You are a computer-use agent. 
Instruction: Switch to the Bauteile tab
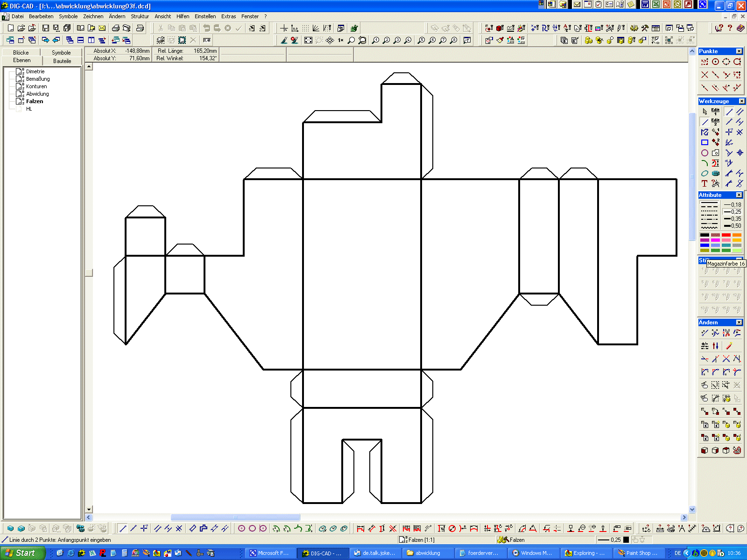pos(62,61)
